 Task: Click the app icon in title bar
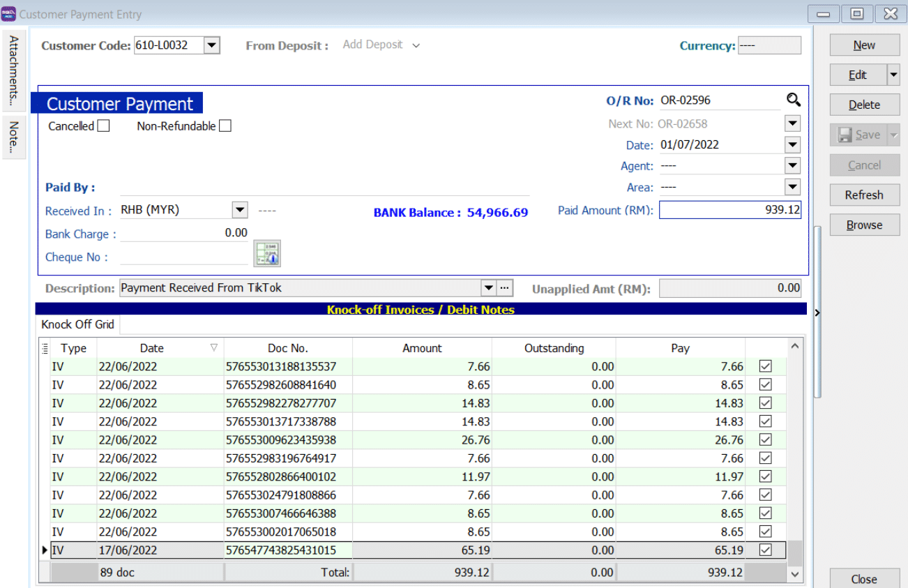[9, 14]
